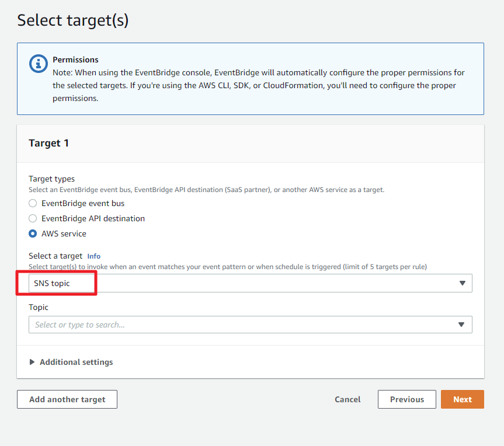The width and height of the screenshot is (504, 446).
Task: Proceed with the orange Next button
Action: (462, 399)
